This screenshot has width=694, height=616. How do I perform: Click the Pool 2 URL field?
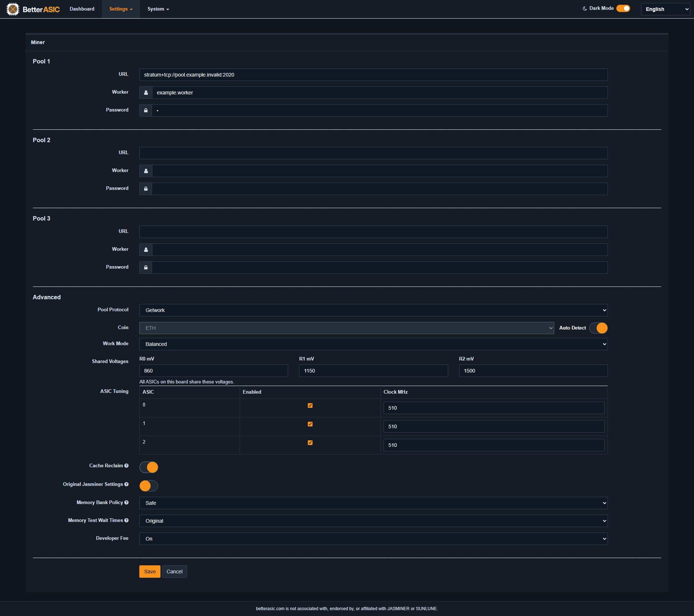point(373,153)
